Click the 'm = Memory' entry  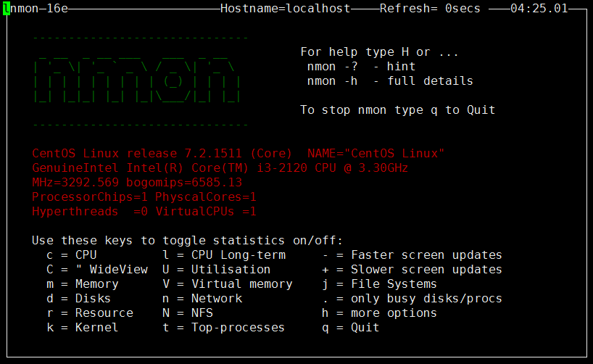click(x=83, y=284)
